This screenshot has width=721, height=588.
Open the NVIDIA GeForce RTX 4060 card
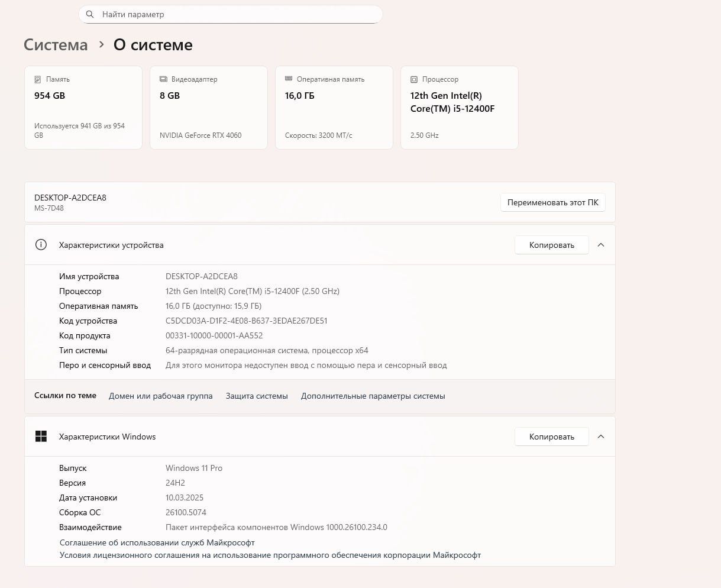(x=209, y=108)
